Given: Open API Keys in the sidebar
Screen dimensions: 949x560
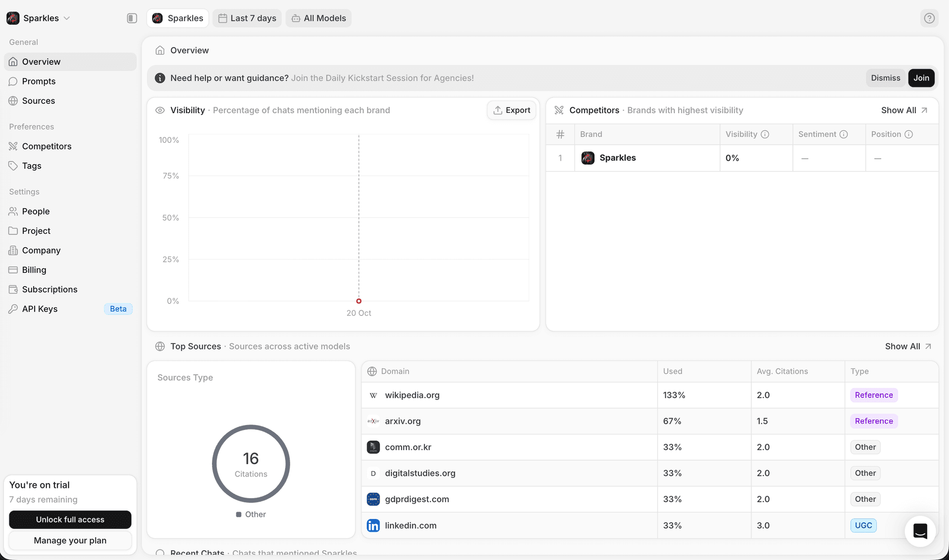Looking at the screenshot, I should pos(40,309).
